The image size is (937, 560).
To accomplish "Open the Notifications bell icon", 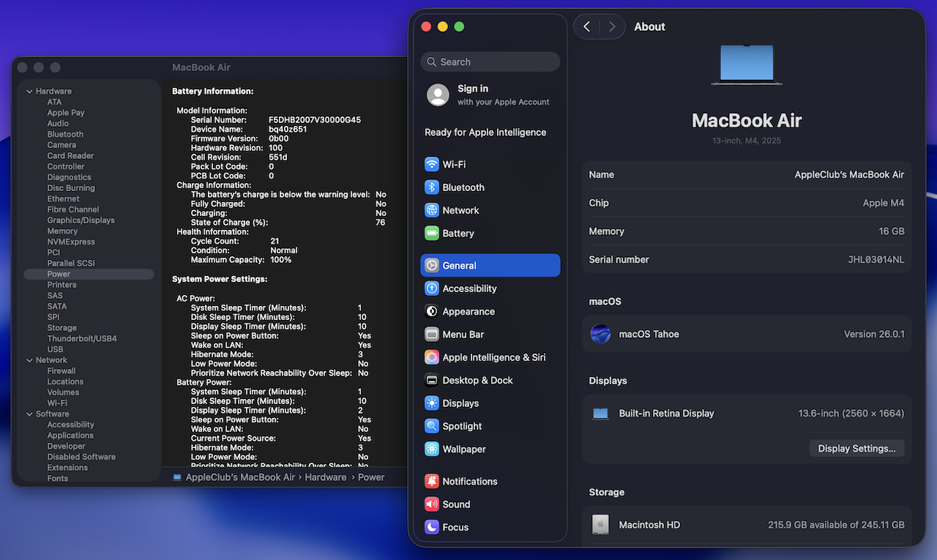I will (x=432, y=482).
